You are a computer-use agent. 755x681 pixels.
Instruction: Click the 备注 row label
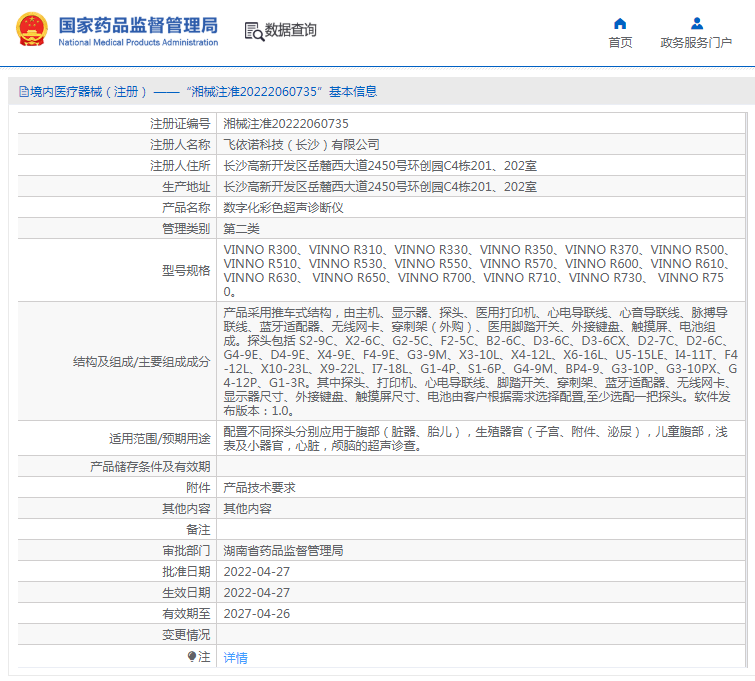198,530
